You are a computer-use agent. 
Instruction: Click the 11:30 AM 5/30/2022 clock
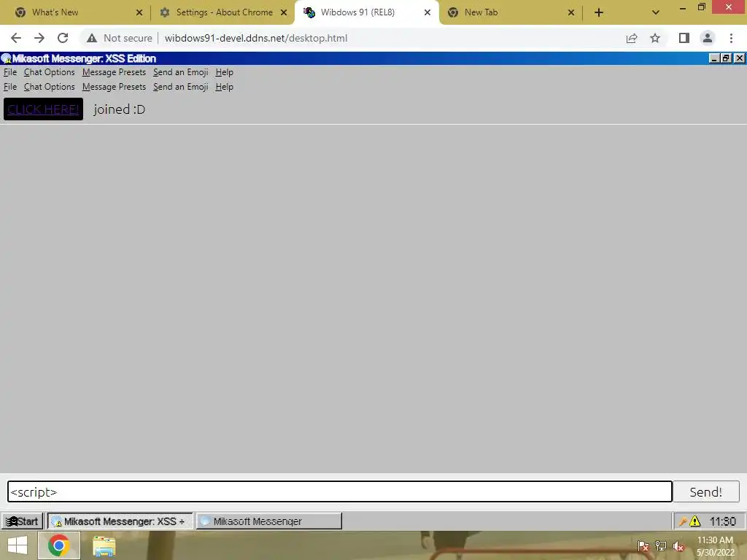point(715,546)
